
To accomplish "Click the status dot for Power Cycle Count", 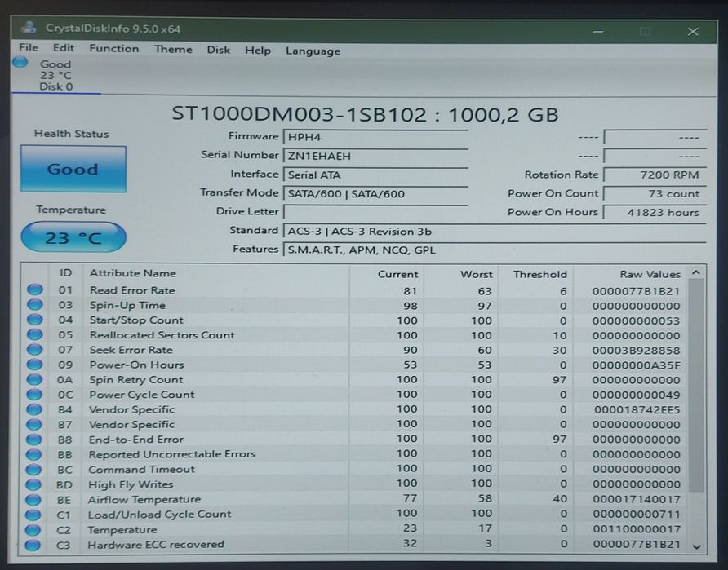I will click(34, 394).
